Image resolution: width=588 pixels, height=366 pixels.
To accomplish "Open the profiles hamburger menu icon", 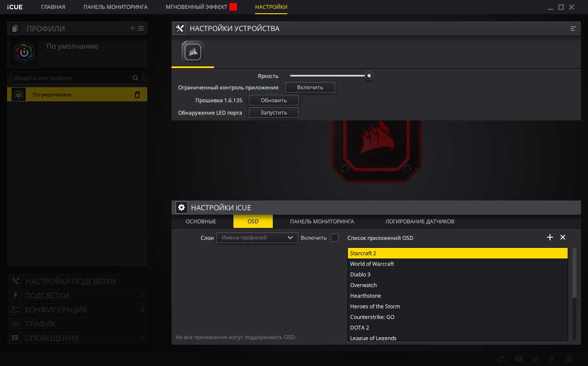I will 141,28.
